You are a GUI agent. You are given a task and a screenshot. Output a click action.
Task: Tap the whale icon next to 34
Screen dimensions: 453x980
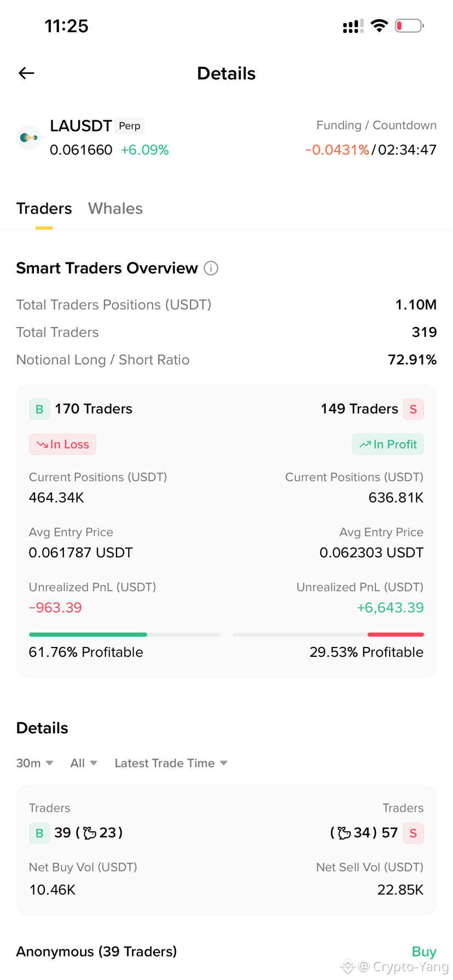point(344,833)
